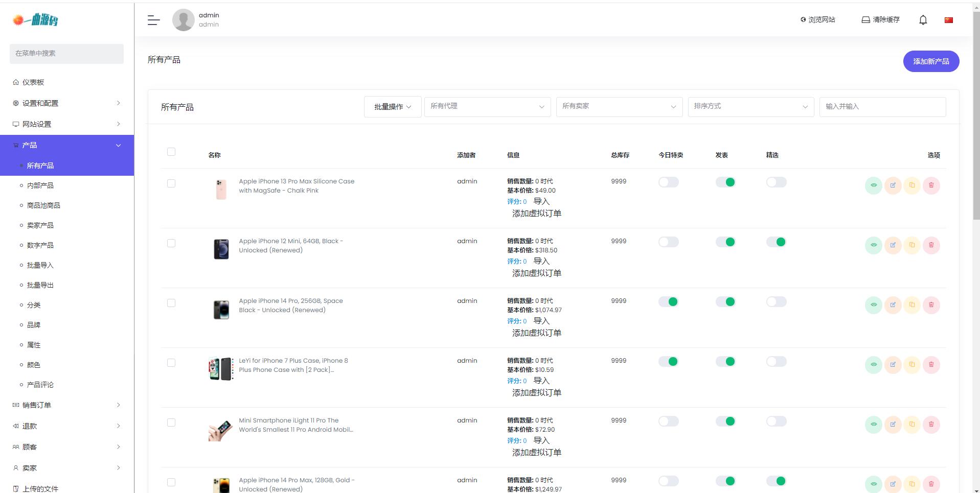The height and width of the screenshot is (493, 980).
Task: View the Mini Smartphone iLight 11 Pro product
Action: [x=874, y=425]
